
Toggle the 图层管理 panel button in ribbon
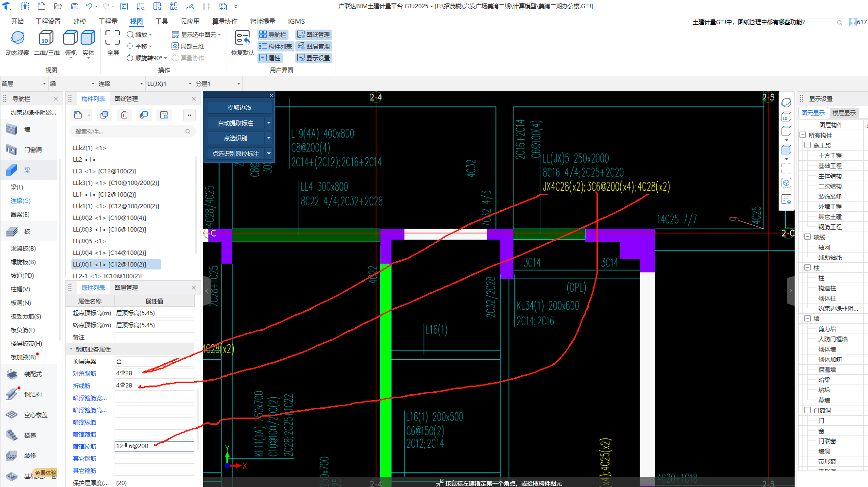tap(314, 46)
